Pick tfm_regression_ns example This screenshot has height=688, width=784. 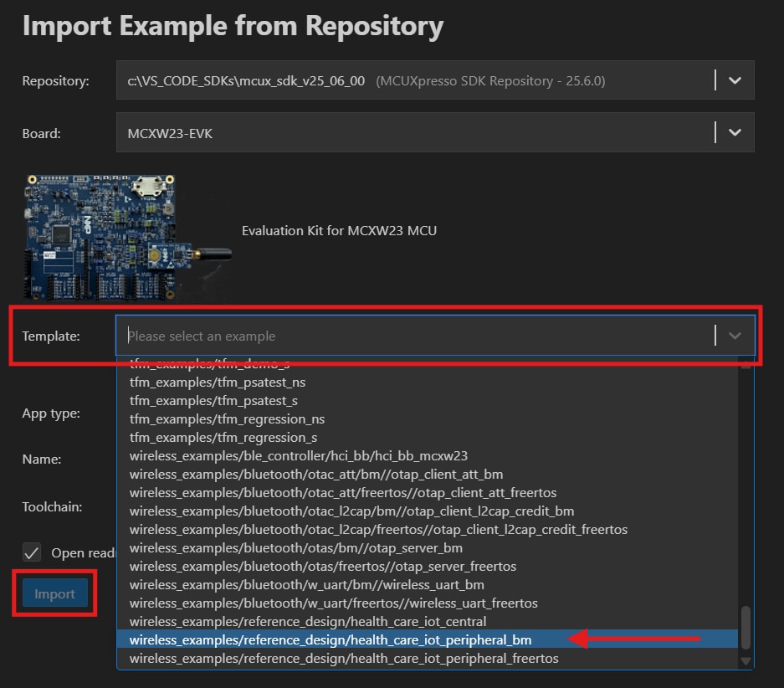pos(227,419)
